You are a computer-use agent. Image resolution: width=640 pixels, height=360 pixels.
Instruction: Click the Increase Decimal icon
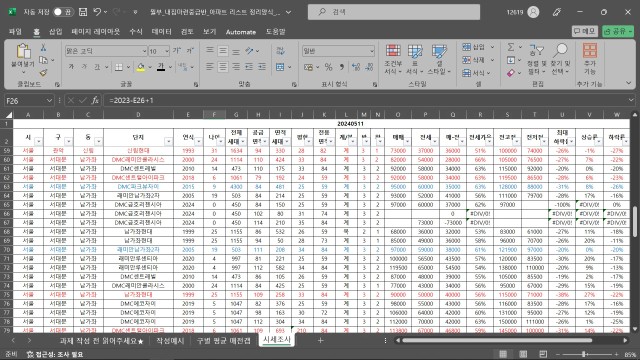pyautogui.click(x=356, y=67)
